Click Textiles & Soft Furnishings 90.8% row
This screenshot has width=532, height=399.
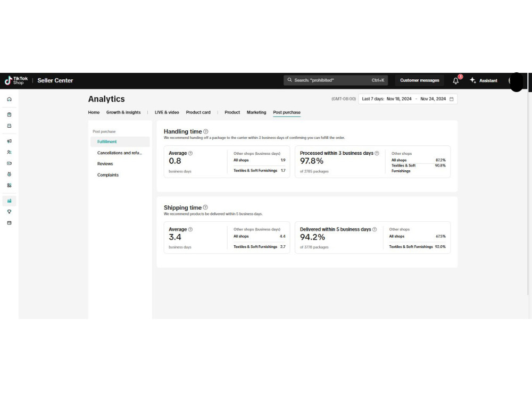[419, 168]
